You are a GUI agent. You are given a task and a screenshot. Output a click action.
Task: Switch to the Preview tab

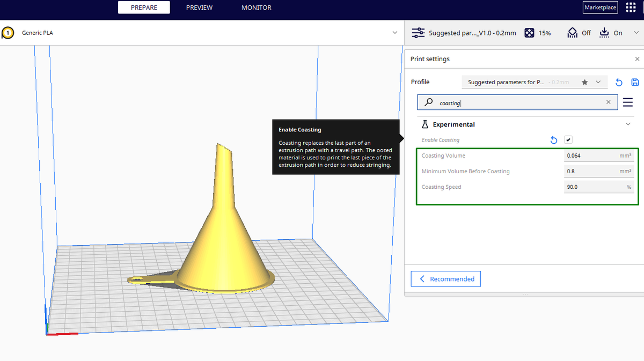[199, 8]
